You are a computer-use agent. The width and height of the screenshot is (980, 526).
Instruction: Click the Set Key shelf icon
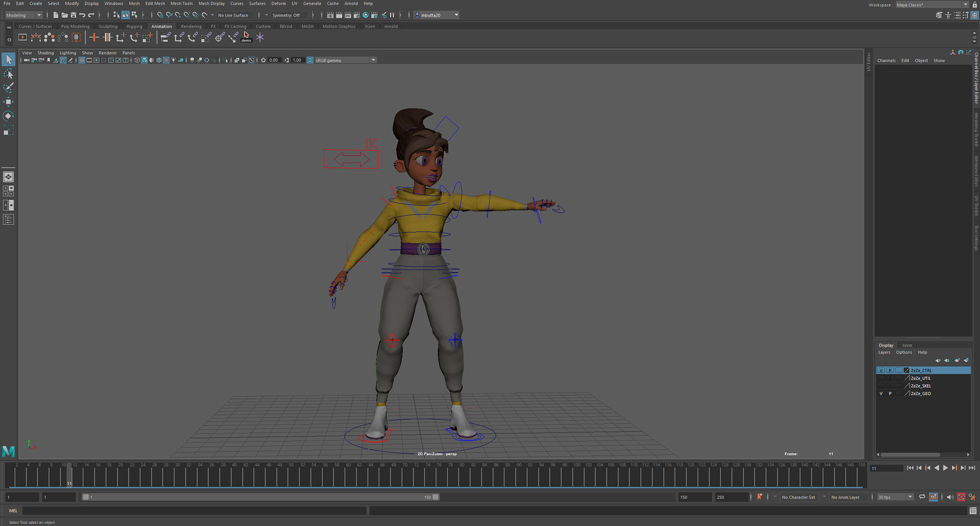(x=94, y=37)
